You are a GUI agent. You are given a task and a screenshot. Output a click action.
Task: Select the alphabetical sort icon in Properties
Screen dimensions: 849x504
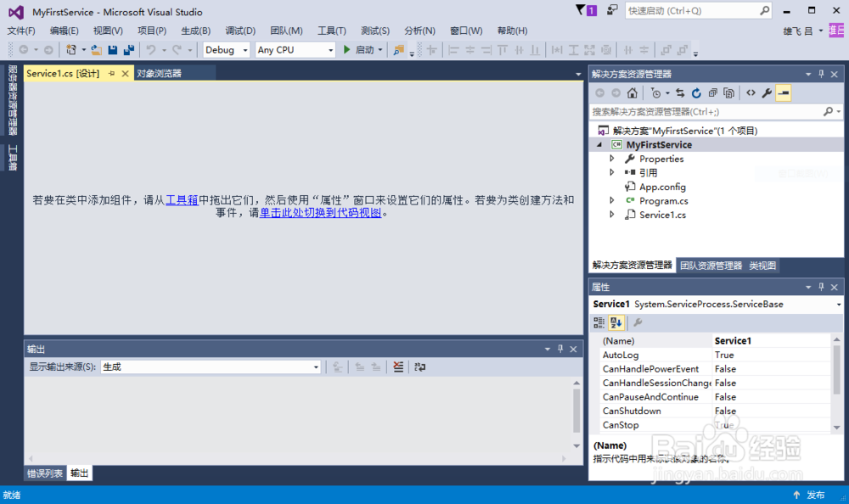coord(615,322)
